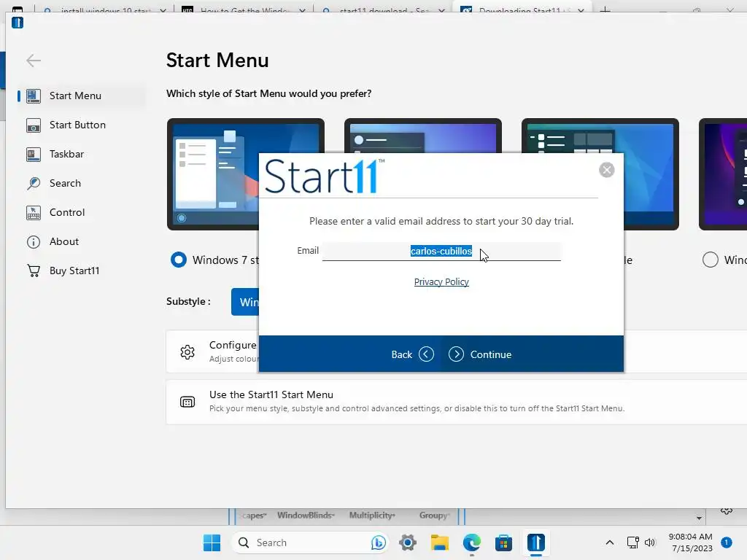Open the notification badge in system tray
This screenshot has width=747, height=560.
click(x=727, y=542)
